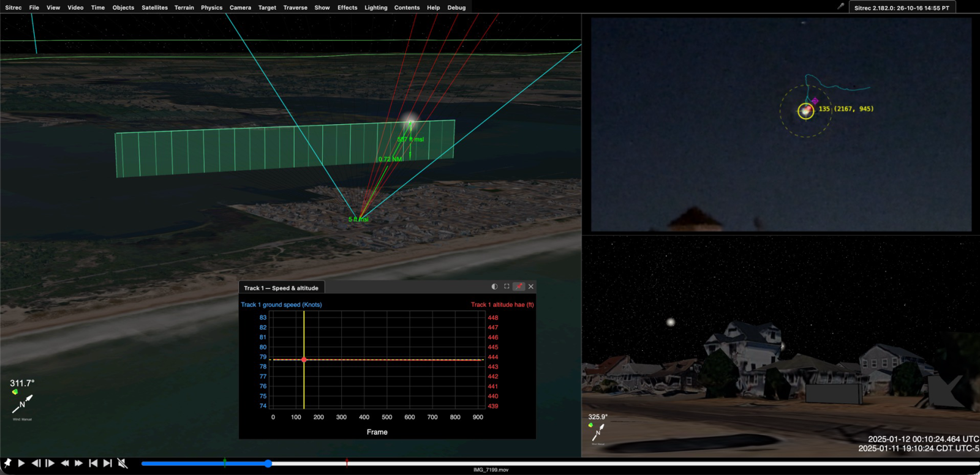
Task: Toggle the red pin on chart panel
Action: (519, 286)
